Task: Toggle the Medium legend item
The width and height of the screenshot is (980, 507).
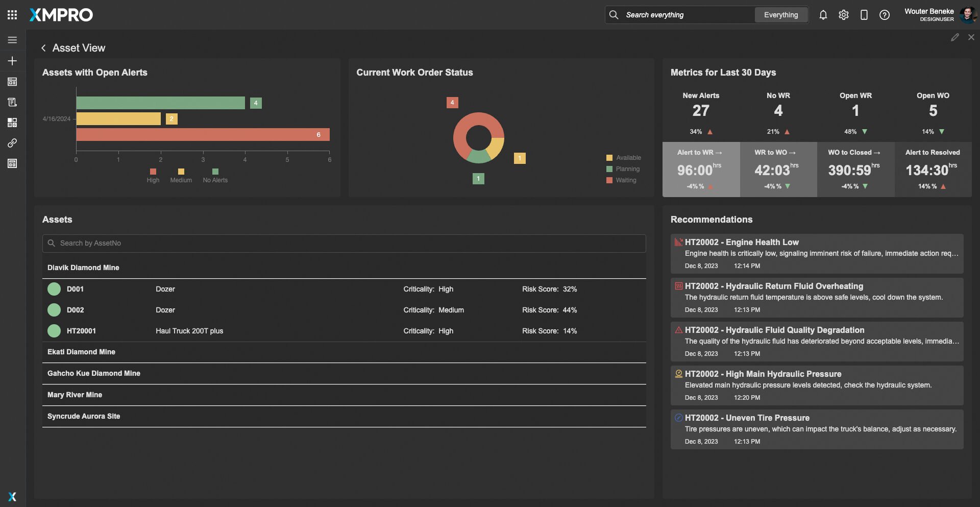Action: [181, 176]
